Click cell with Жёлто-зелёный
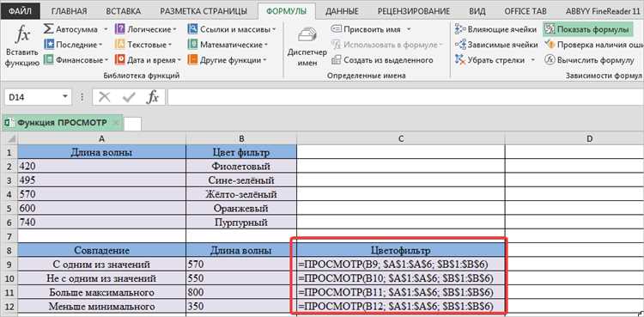This screenshot has height=317, width=644. coord(241,194)
